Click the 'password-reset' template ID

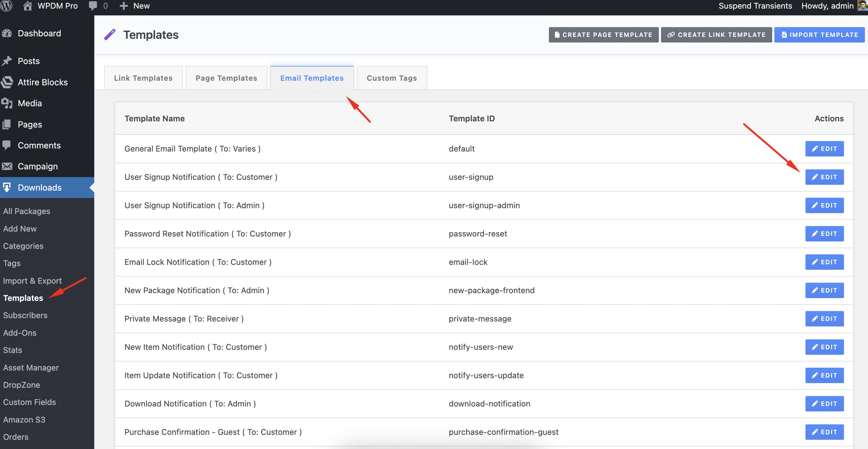pos(478,233)
